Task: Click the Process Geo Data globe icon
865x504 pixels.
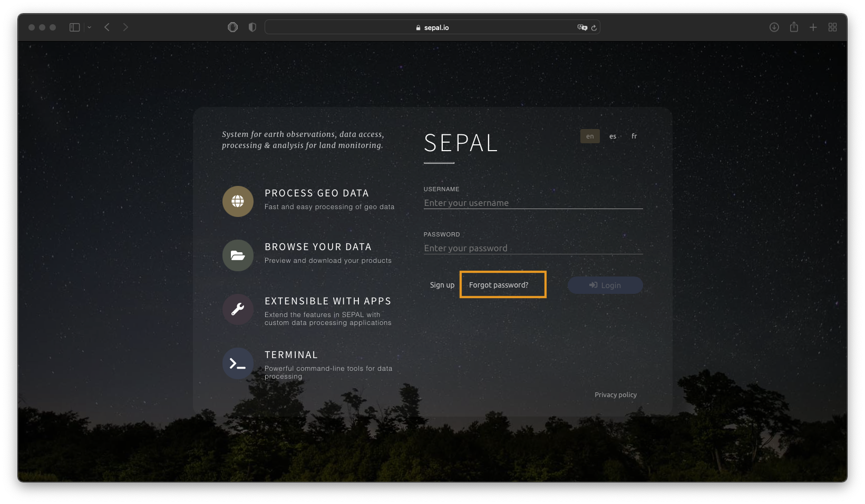Action: 238,201
